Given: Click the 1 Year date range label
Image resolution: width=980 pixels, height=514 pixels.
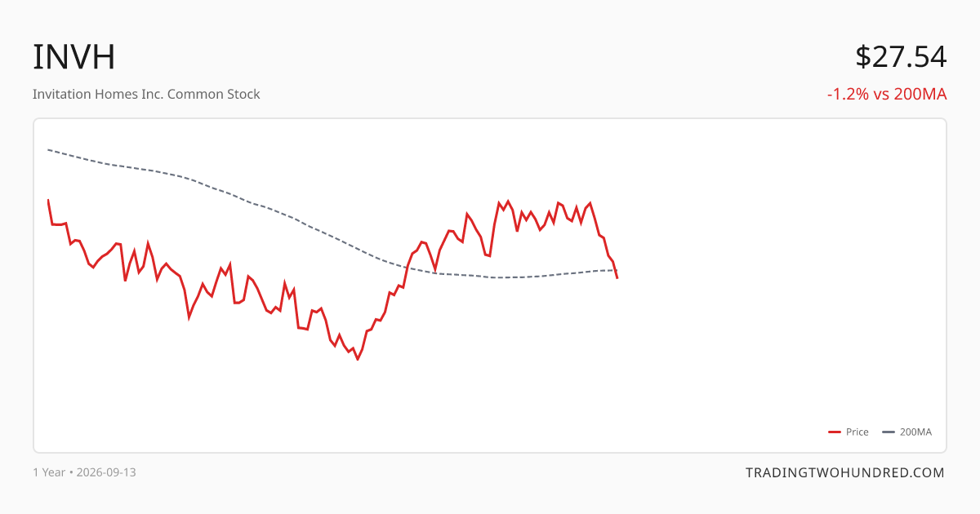Looking at the screenshot, I should pos(49,472).
